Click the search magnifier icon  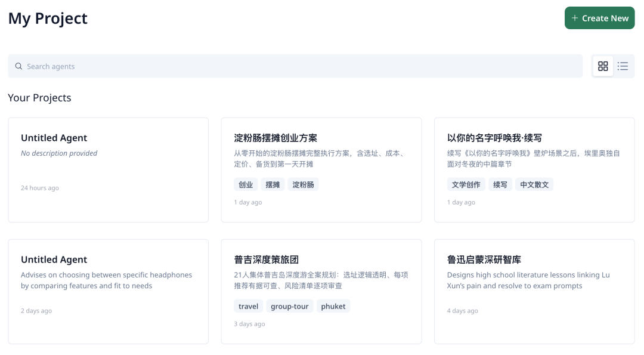coord(18,66)
